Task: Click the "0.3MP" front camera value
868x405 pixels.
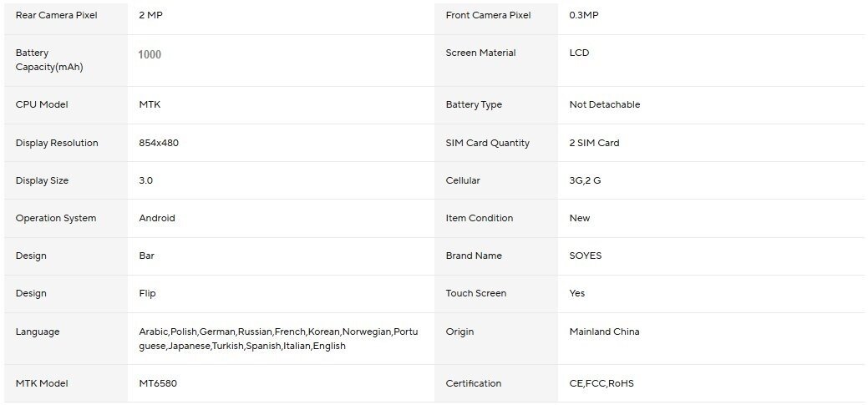Action: (584, 15)
